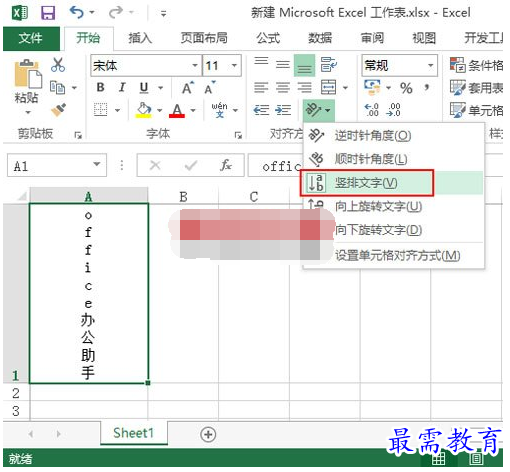The height and width of the screenshot is (472, 510).
Task: Align text to middle of cell
Action: click(283, 65)
